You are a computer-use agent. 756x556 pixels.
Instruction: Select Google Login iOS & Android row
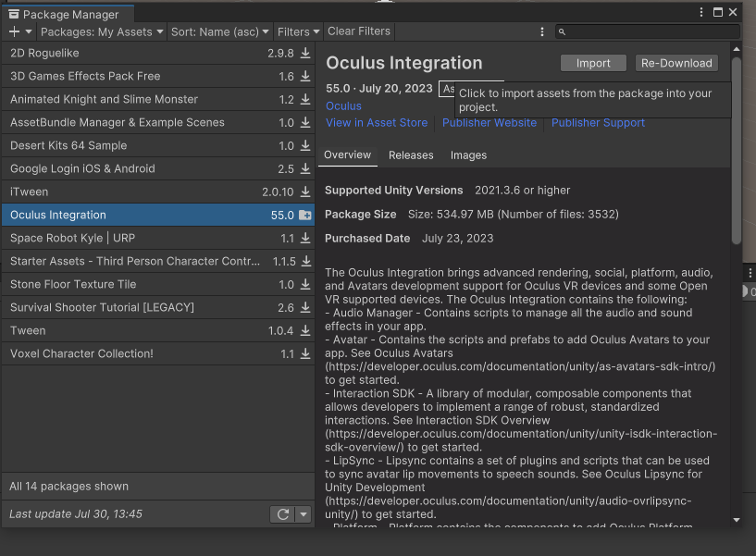(158, 168)
